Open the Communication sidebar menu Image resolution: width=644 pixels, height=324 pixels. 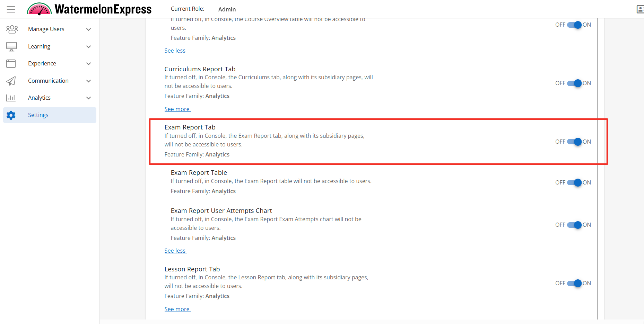click(48, 81)
